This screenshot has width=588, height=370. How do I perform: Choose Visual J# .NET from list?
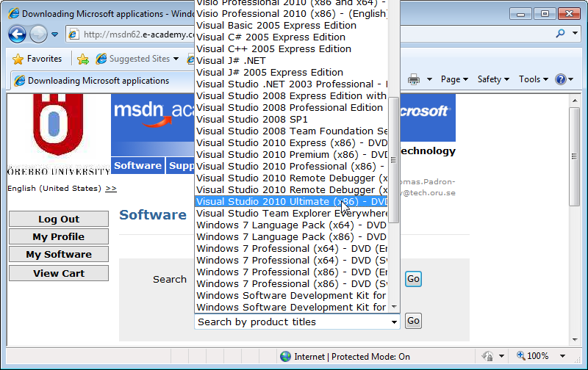coord(291,61)
